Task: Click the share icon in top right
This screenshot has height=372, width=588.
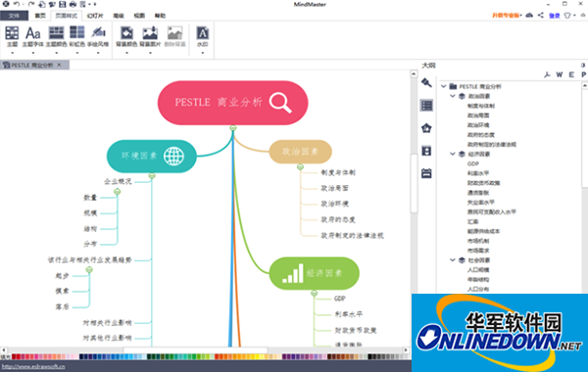Action: pos(541,15)
